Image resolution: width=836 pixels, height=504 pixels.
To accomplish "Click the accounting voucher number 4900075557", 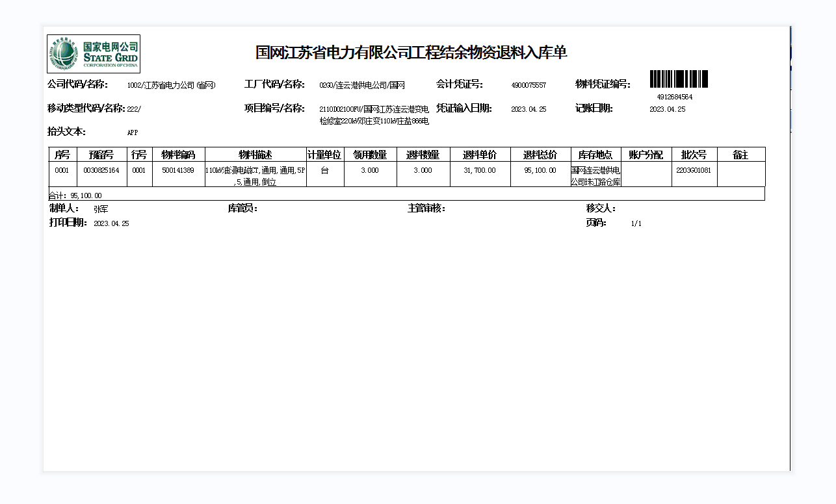I will pos(529,85).
